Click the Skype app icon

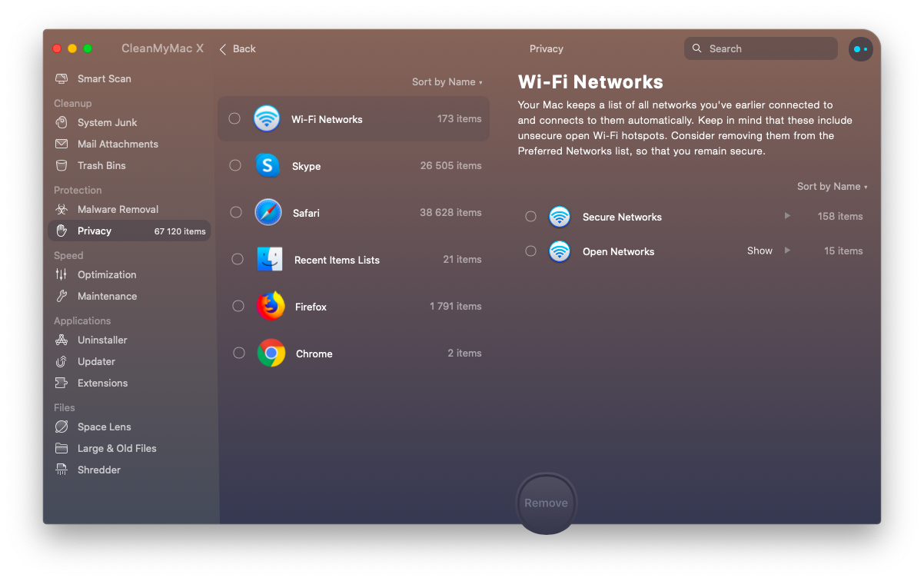[x=268, y=165]
